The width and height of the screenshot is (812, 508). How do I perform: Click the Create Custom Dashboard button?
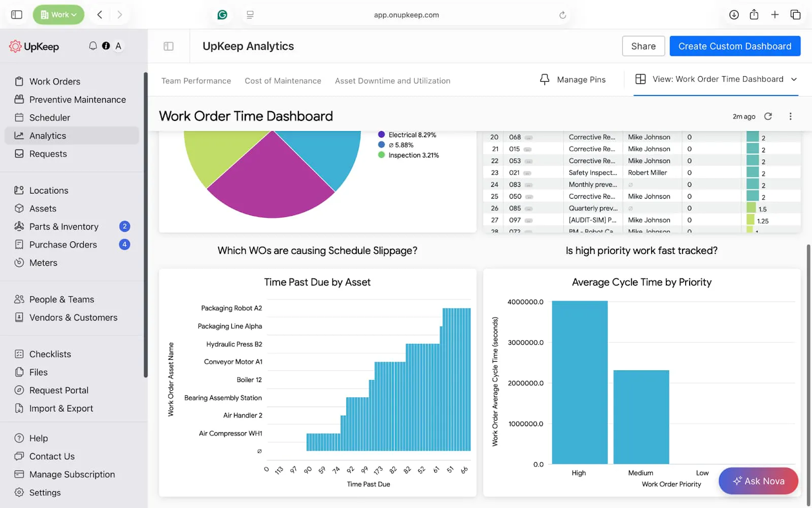click(735, 46)
